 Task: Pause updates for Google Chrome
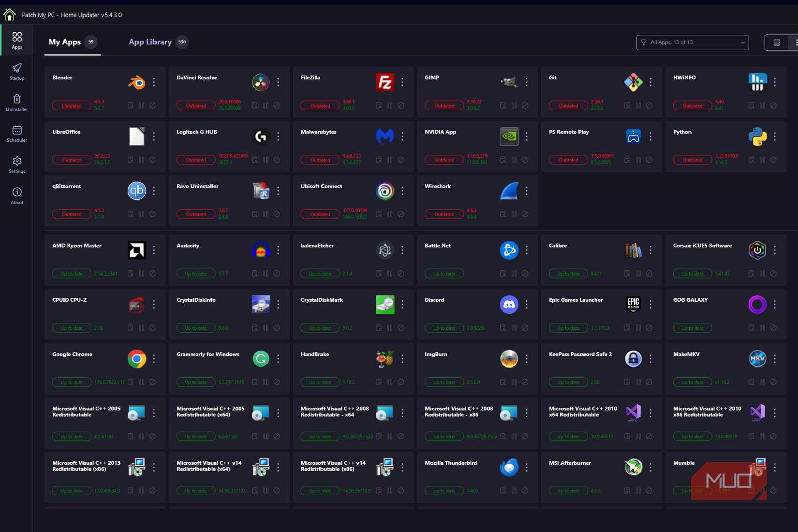tap(141, 382)
